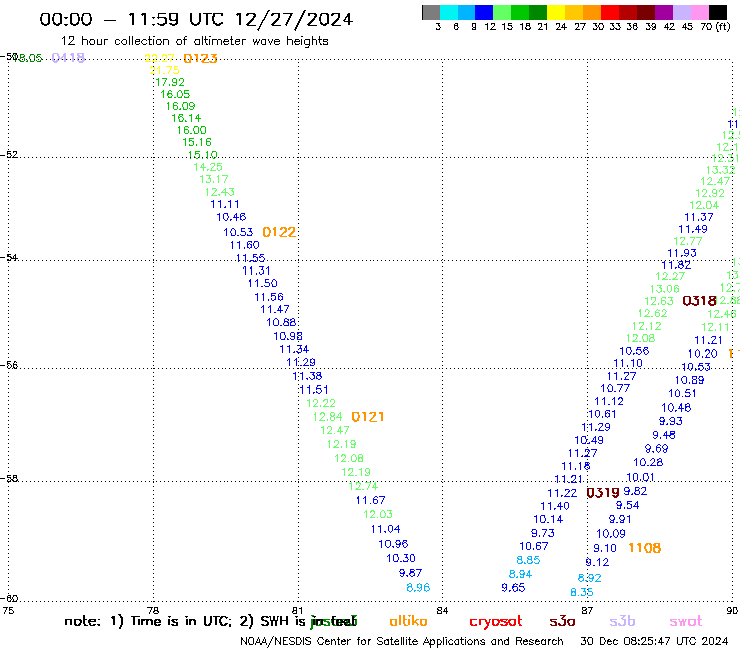Select the black swatch at the legend's end
This screenshot has height=650, width=740.
click(718, 12)
